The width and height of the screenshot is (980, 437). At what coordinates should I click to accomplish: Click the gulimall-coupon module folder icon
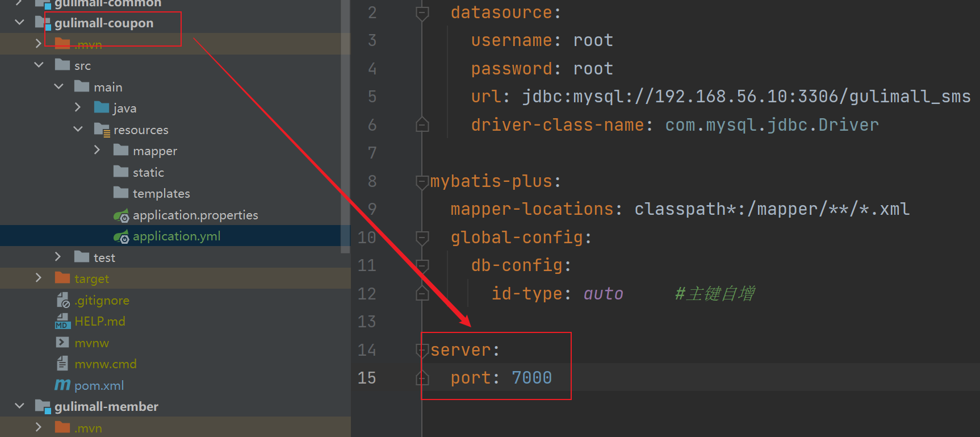43,23
